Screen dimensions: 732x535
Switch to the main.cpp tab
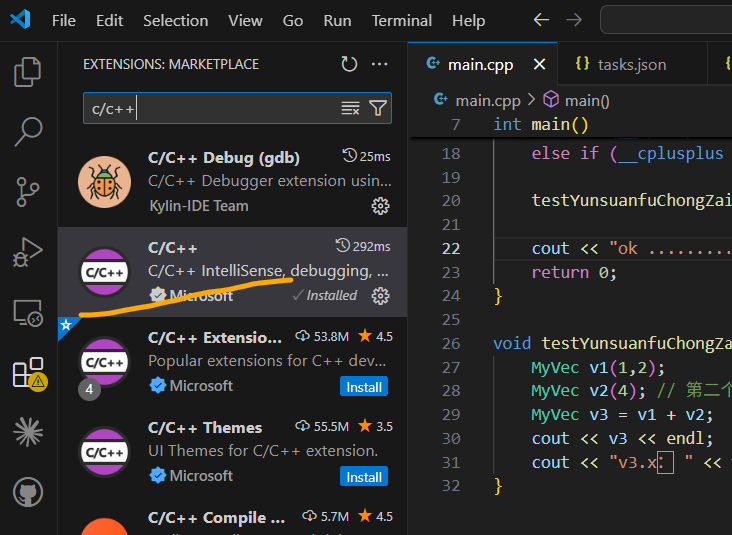click(x=480, y=64)
